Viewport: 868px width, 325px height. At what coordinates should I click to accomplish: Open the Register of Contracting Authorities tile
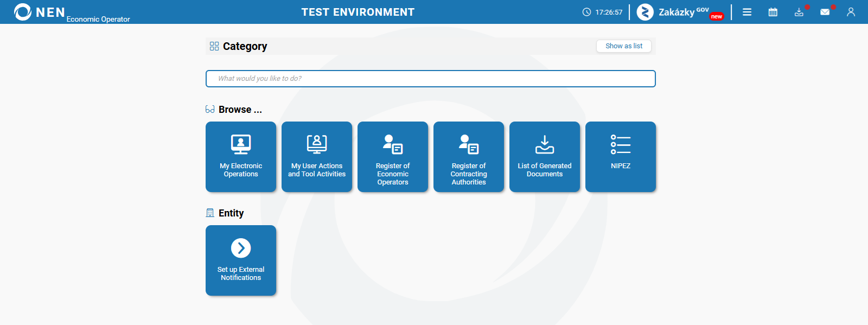click(469, 157)
